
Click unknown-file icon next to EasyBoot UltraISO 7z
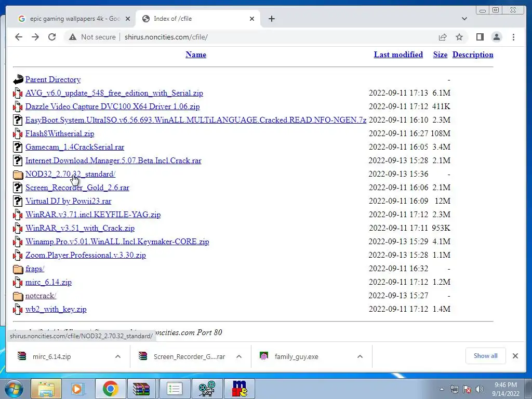coord(18,120)
